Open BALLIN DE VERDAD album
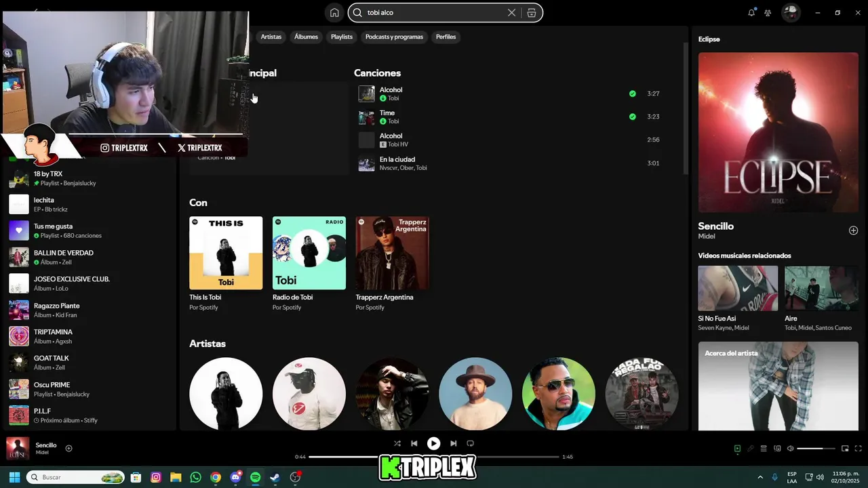This screenshot has width=868, height=488. pos(88,258)
